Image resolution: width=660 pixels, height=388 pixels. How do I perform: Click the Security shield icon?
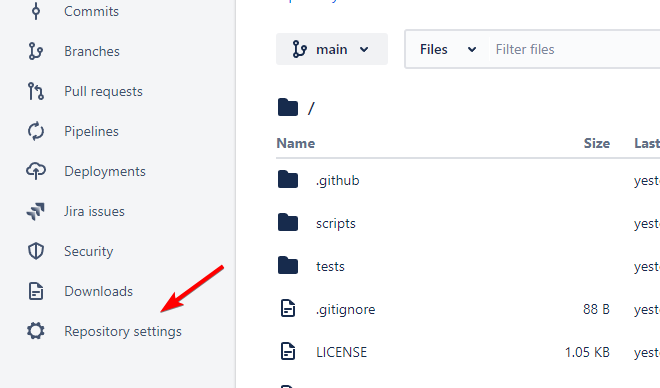tap(36, 251)
